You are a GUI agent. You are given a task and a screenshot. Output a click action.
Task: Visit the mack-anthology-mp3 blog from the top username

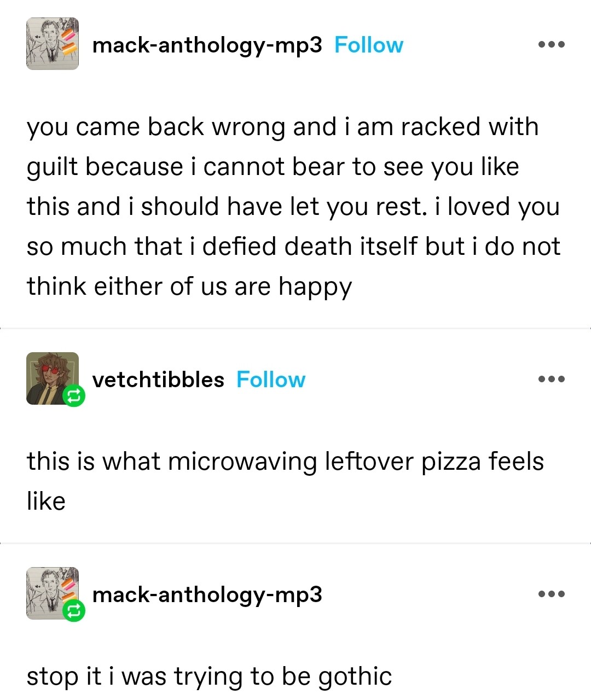[207, 46]
